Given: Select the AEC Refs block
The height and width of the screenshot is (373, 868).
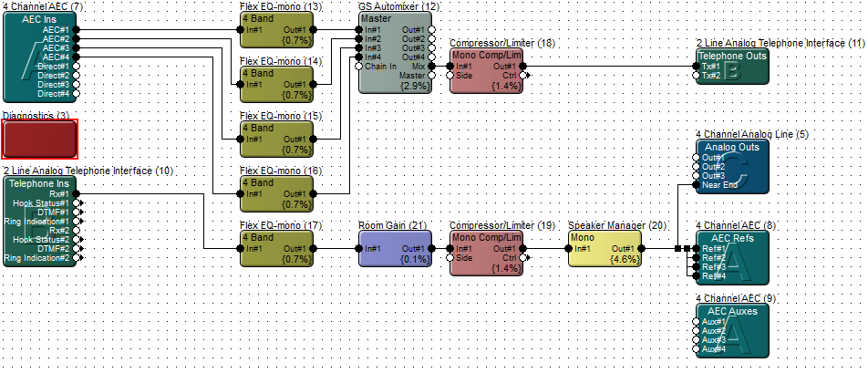Looking at the screenshot, I should tap(732, 257).
